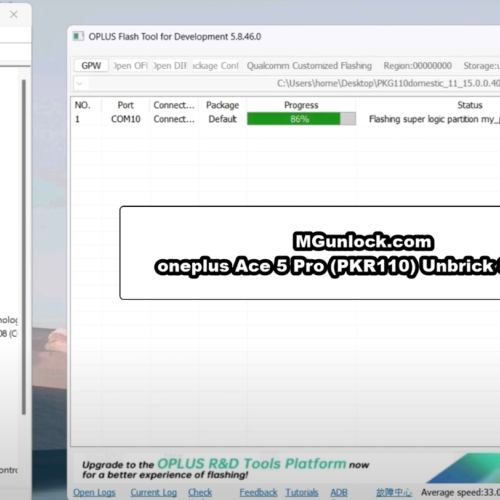
Task: Click the NO. column header
Action: [x=82, y=105]
